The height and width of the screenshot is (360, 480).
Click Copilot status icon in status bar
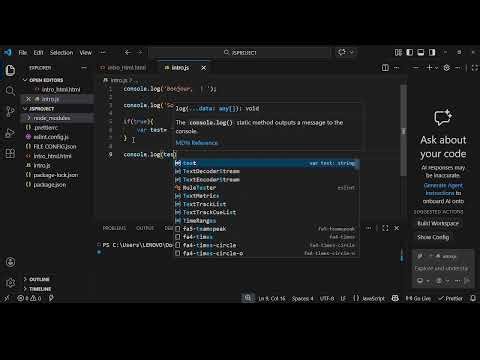pyautogui.click(x=395, y=298)
